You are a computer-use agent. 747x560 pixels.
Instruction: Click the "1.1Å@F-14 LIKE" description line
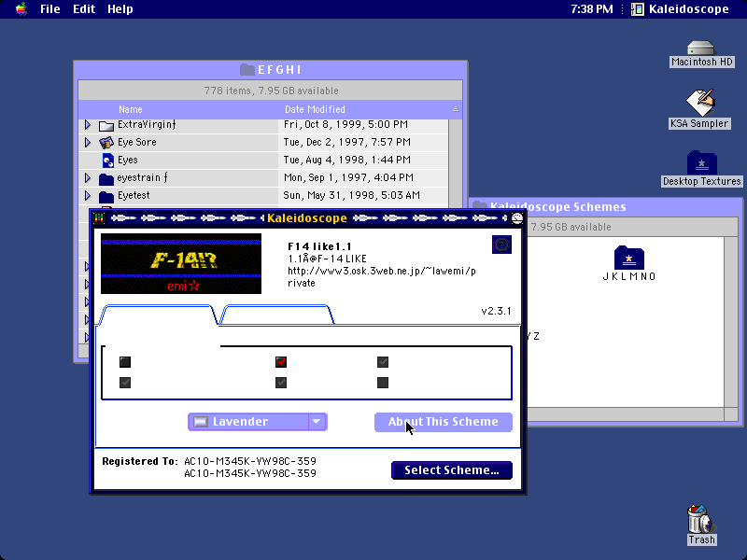pos(327,259)
